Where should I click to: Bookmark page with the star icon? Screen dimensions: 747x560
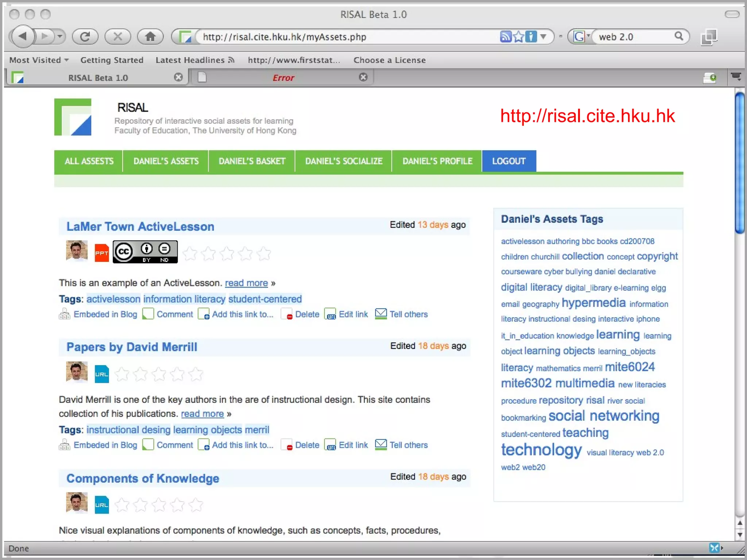518,36
